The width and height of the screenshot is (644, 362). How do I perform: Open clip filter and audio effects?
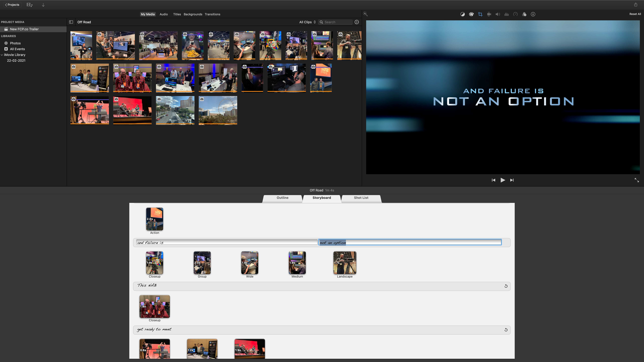click(524, 14)
